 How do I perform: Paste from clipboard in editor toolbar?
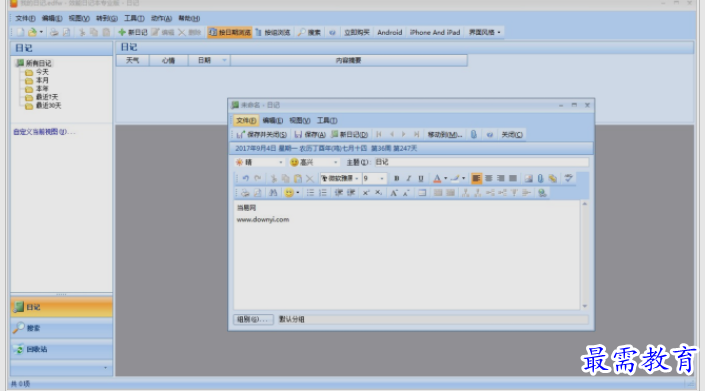(x=298, y=178)
